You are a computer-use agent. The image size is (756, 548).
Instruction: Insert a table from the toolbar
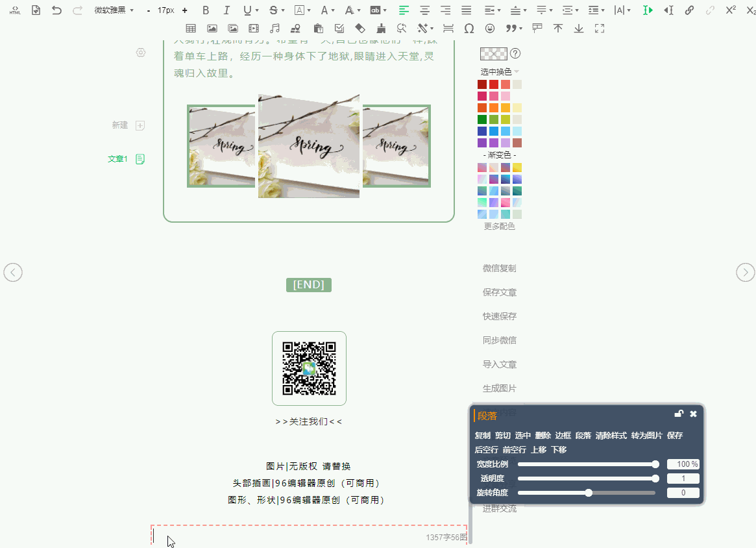pos(191,29)
